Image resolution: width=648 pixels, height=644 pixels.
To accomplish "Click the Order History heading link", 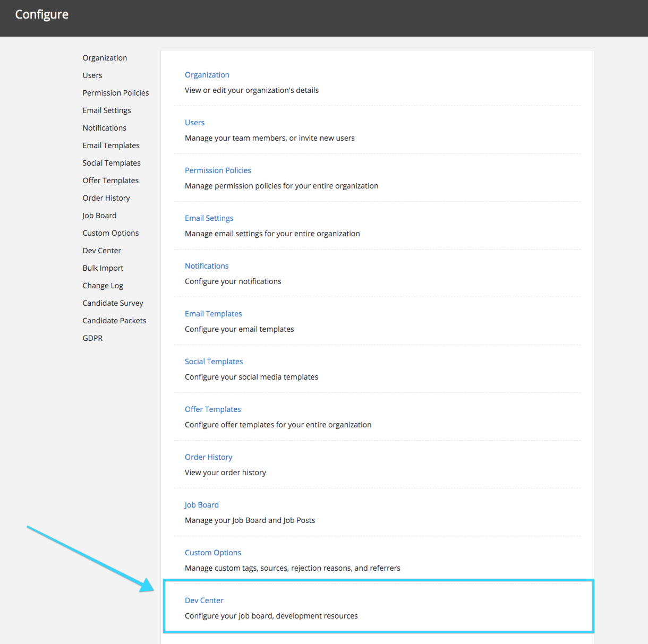I will tap(209, 457).
